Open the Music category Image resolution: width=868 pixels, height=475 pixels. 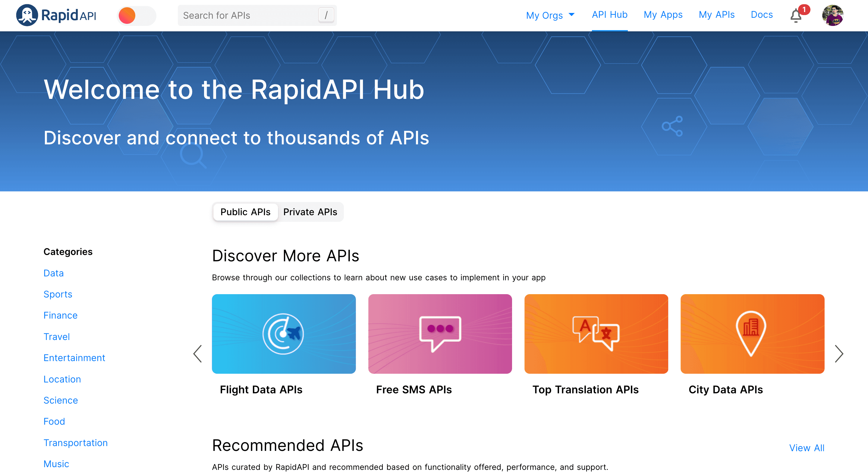pos(56,464)
